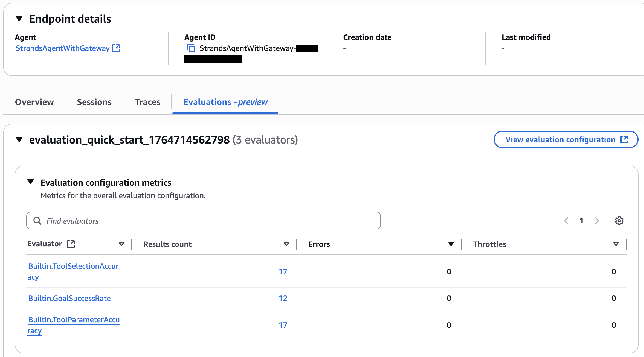Switch to the Traces tab
644x357 pixels.
click(147, 102)
